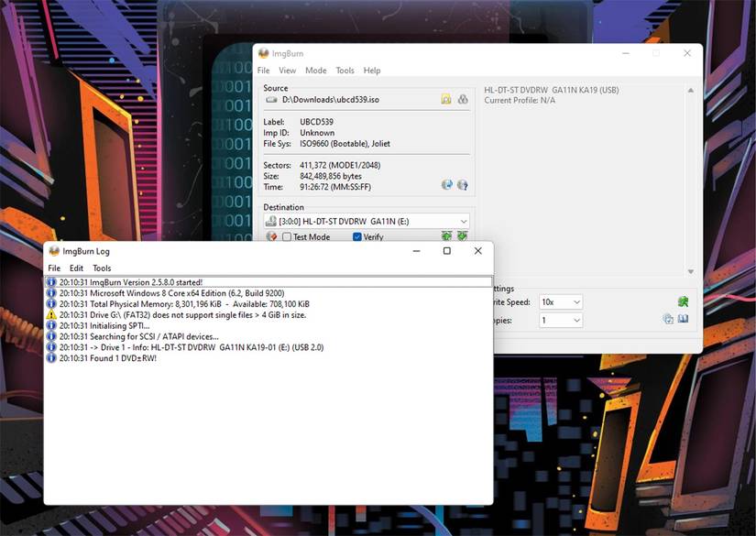This screenshot has width=756, height=536.
Task: Browse for a source image file
Action: [x=446, y=99]
